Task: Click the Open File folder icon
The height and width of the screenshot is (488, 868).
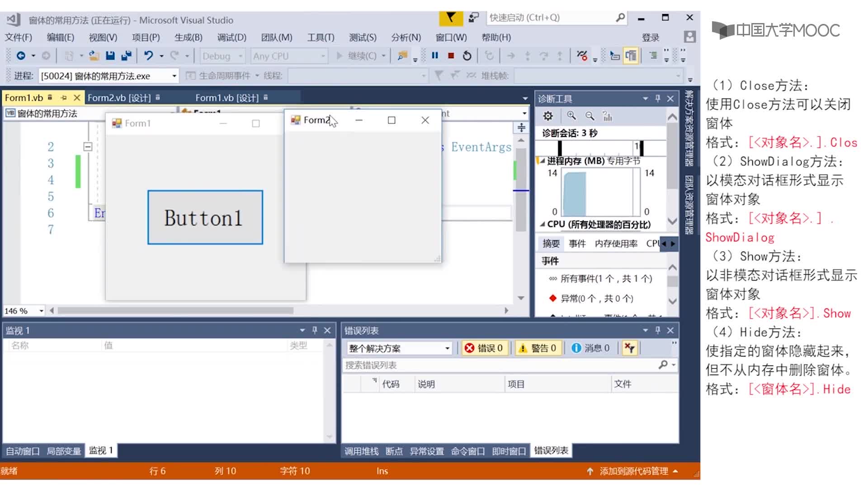Action: click(x=94, y=56)
